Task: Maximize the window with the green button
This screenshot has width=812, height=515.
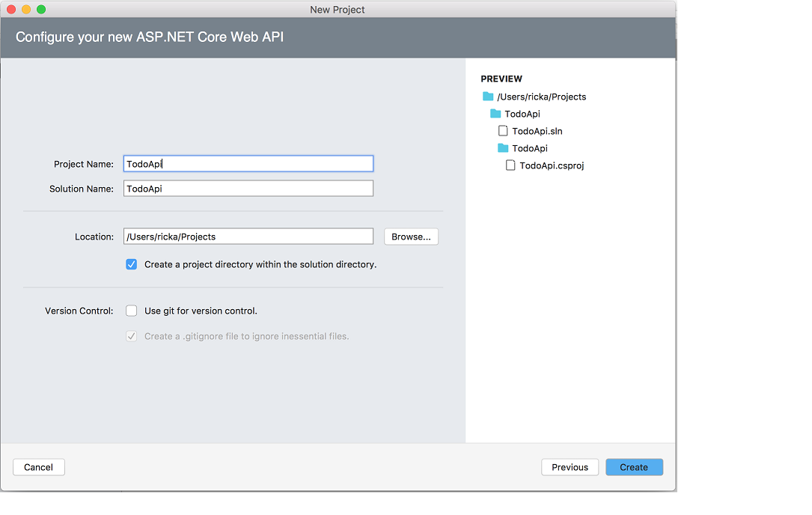Action: [x=41, y=9]
